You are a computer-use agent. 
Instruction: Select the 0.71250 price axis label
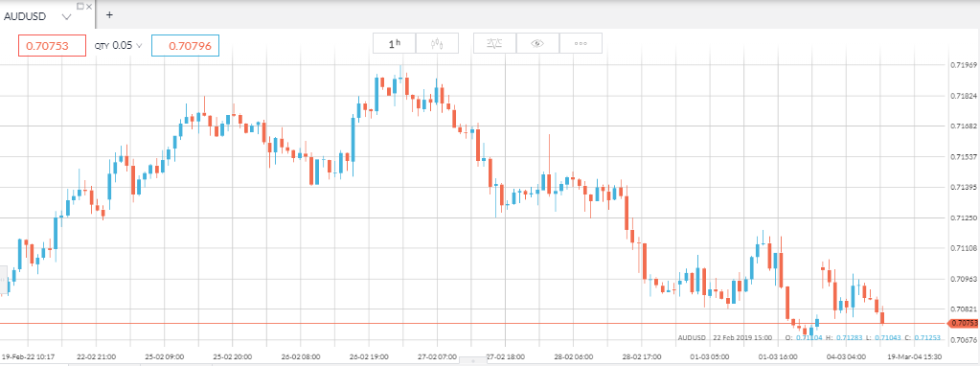click(x=963, y=217)
